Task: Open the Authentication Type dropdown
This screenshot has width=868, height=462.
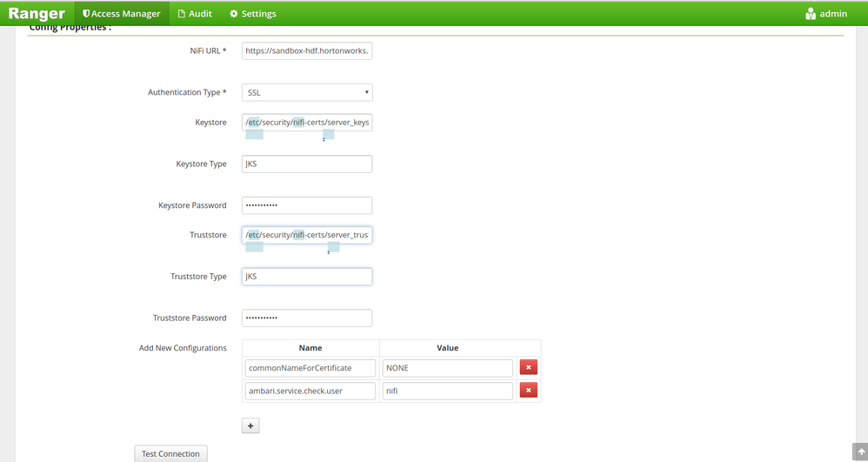Action: [x=307, y=92]
